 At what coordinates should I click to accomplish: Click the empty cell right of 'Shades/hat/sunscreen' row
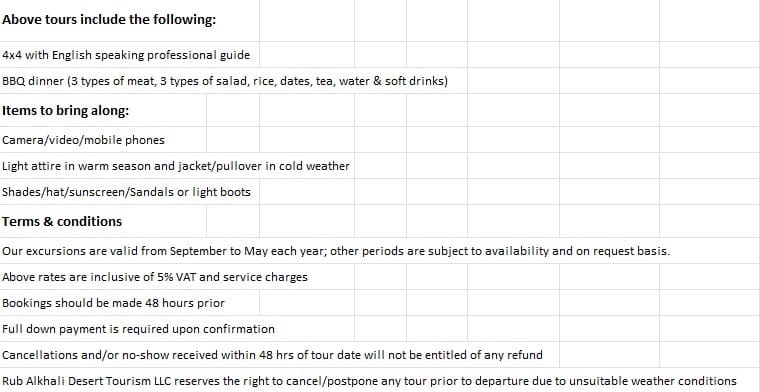[307, 192]
